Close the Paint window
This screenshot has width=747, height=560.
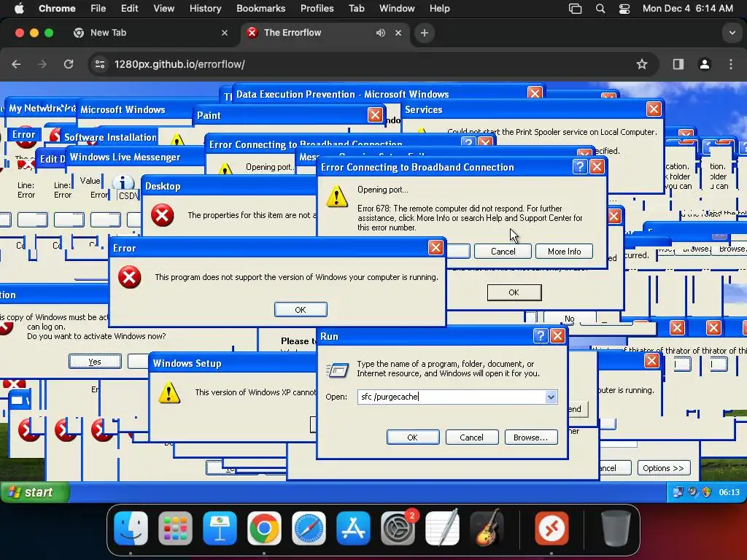[375, 114]
